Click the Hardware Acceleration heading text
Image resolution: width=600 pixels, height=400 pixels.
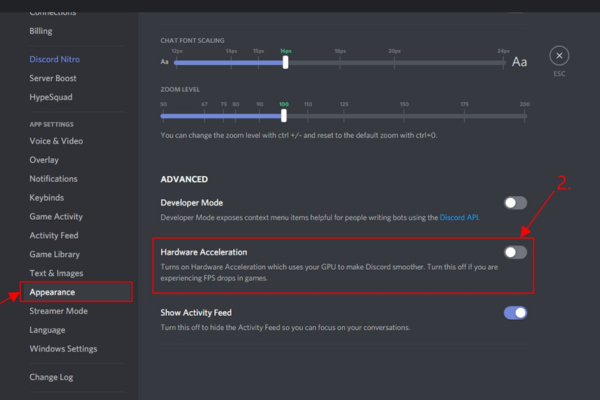click(x=204, y=252)
